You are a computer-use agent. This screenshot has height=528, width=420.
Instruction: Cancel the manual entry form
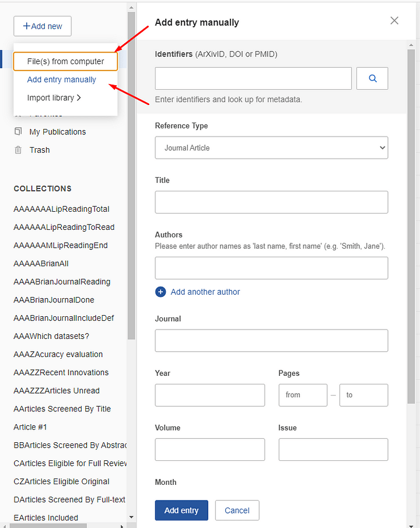[x=237, y=510]
